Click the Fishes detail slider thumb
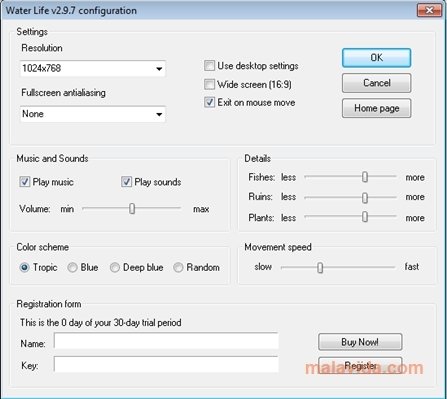Viewport: 447px width, 399px height. (x=365, y=177)
